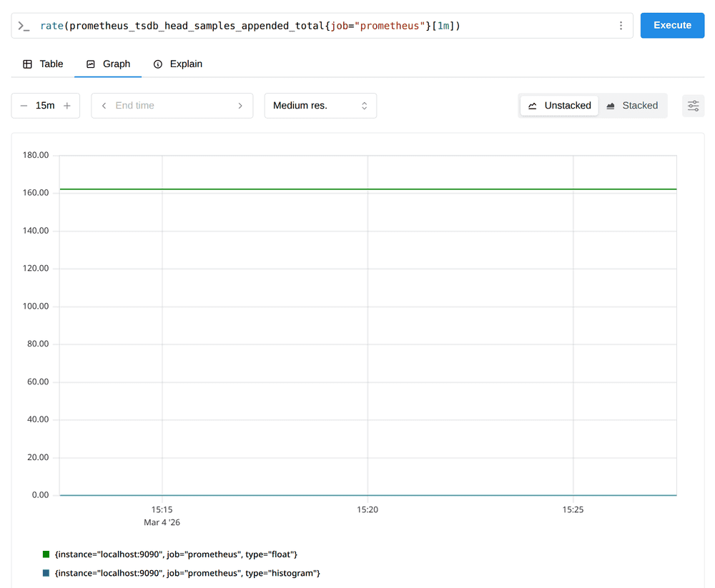Click the chart settings sliders icon
This screenshot has height=588, width=715.
point(693,105)
